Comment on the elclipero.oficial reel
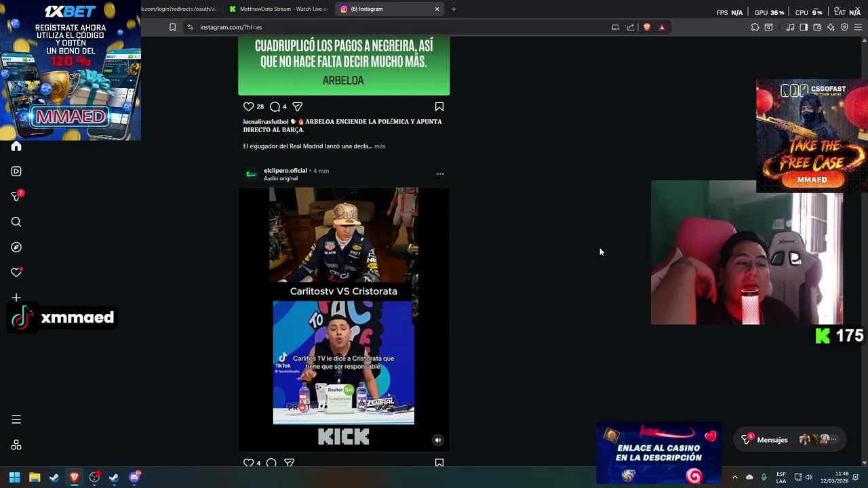The height and width of the screenshot is (488, 868). coord(271,463)
